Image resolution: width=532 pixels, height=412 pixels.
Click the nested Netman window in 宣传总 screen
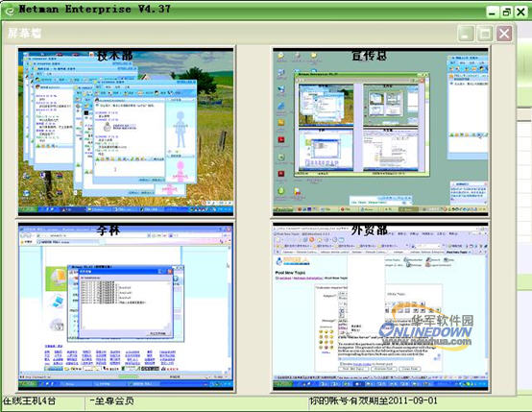(x=362, y=124)
